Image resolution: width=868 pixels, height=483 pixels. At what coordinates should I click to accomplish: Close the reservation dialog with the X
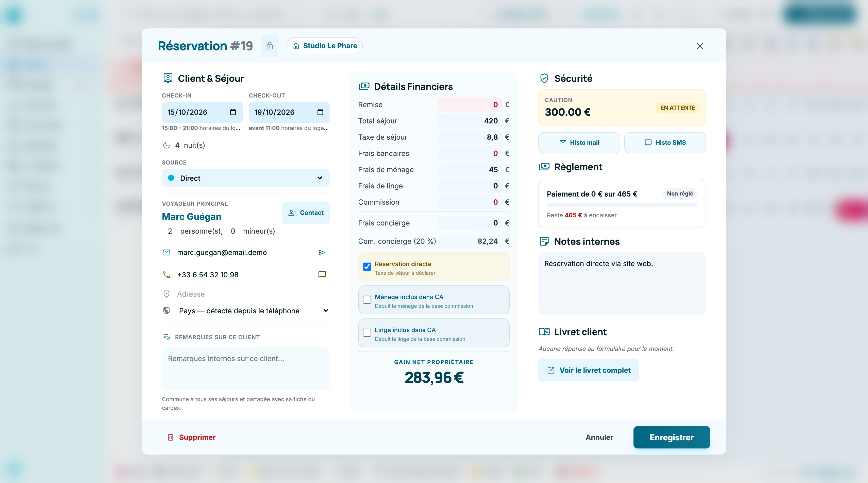[700, 46]
